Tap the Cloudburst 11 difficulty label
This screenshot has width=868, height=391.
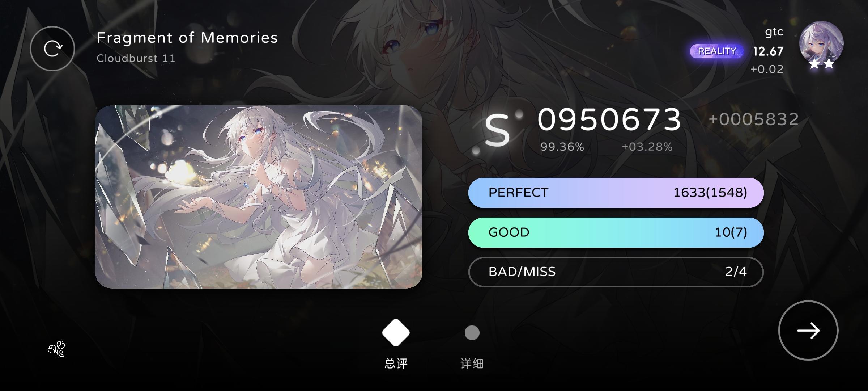(x=136, y=58)
